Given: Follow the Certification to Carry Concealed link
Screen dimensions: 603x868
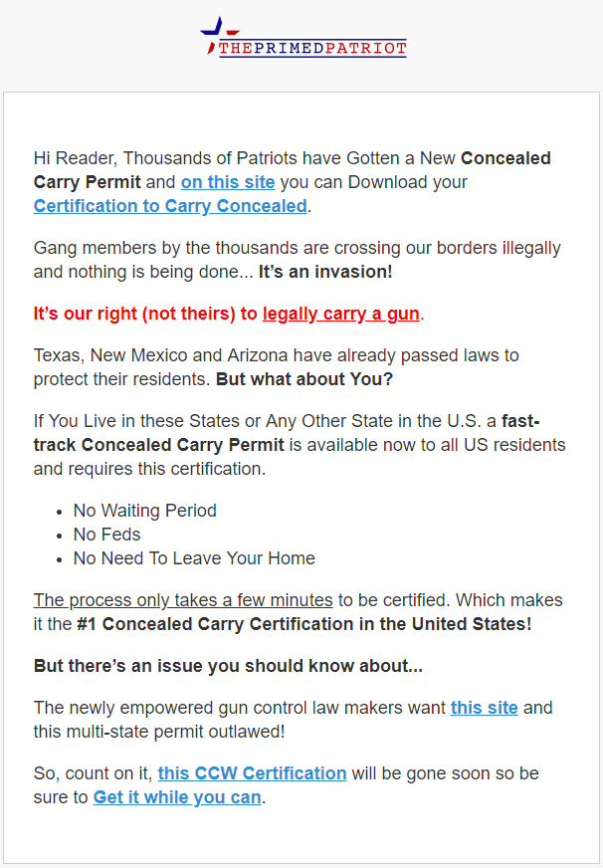Looking at the screenshot, I should (170, 206).
